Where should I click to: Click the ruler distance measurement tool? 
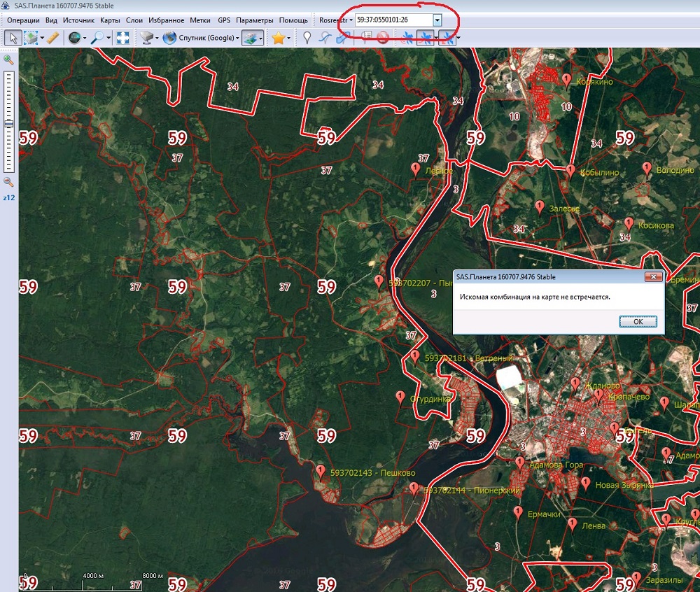click(x=52, y=38)
